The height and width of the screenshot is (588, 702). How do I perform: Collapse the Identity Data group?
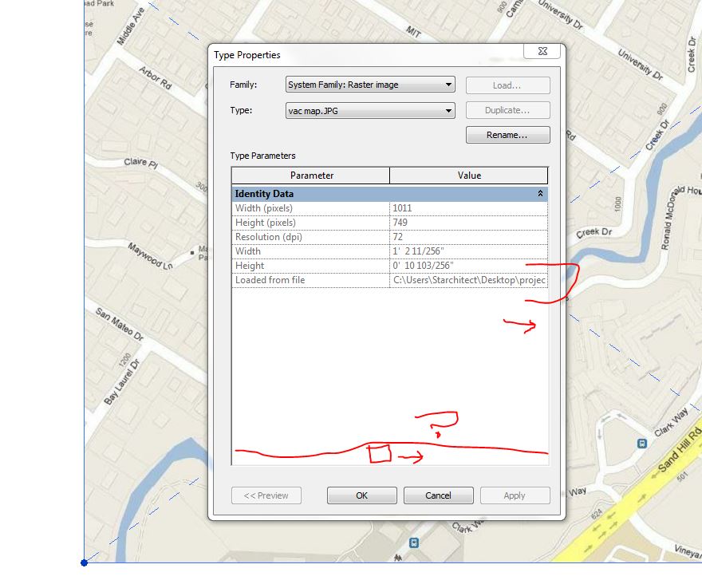[x=540, y=193]
